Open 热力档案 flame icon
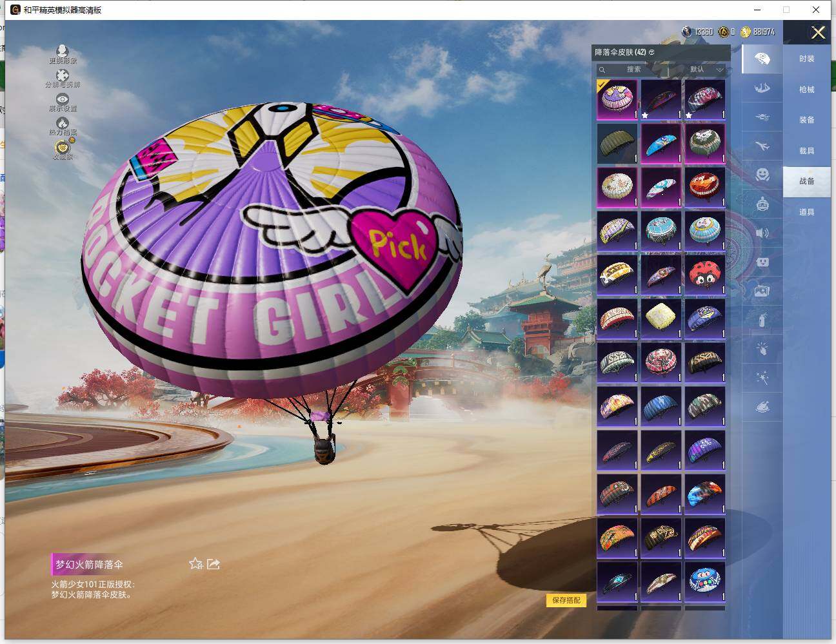This screenshot has width=836, height=644. [63, 124]
